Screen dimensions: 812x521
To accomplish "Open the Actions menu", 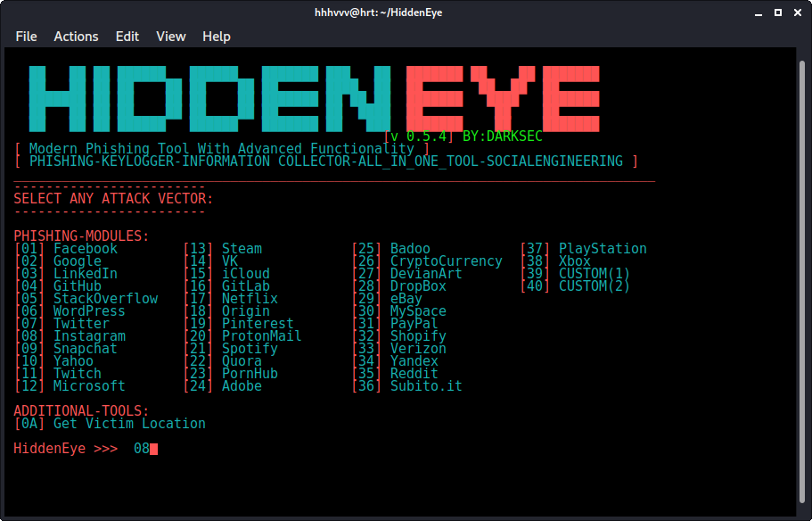I will pyautogui.click(x=76, y=37).
